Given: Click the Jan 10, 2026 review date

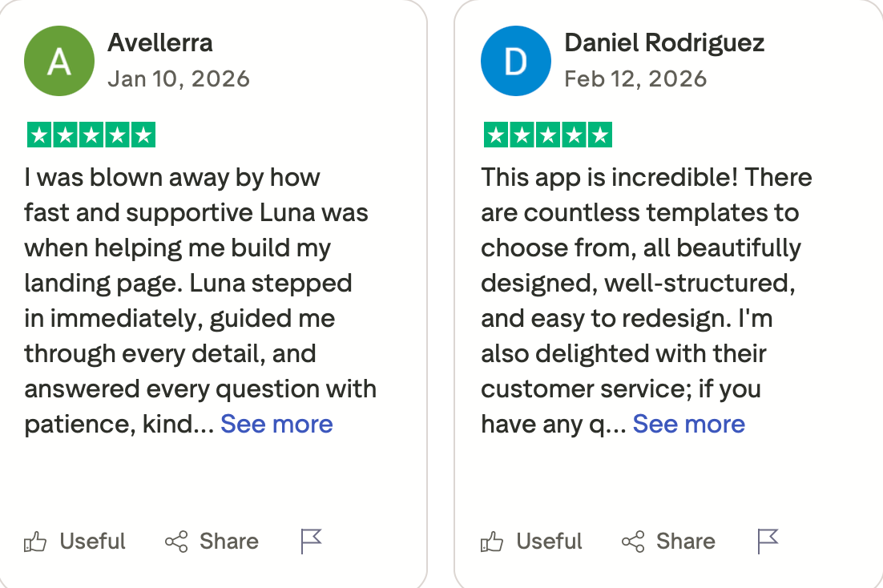Looking at the screenshot, I should [179, 79].
